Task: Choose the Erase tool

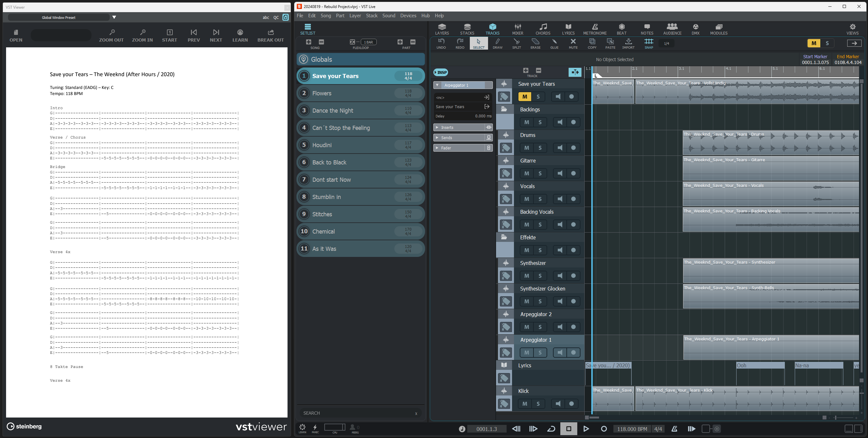Action: (535, 43)
